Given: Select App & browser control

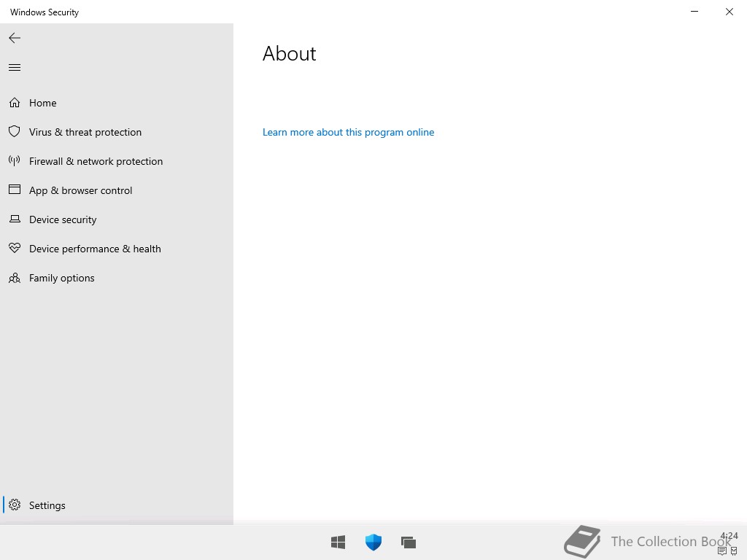Looking at the screenshot, I should tap(117, 190).
